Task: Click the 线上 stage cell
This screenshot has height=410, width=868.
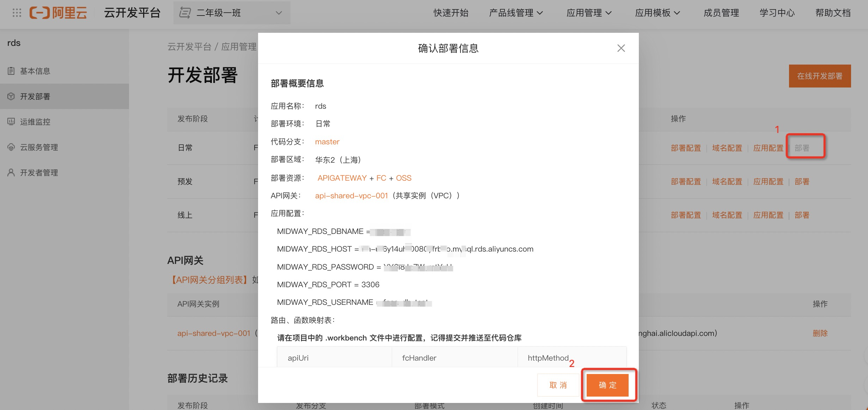Action: pyautogui.click(x=185, y=215)
